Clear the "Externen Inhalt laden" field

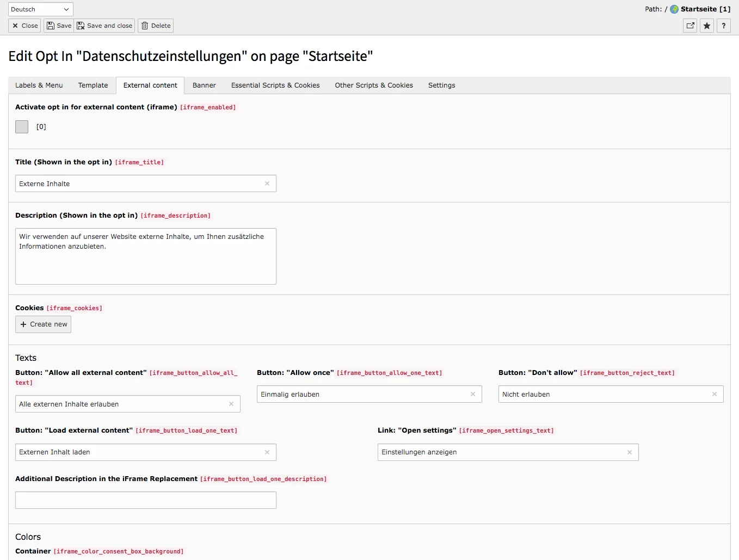[x=267, y=452]
